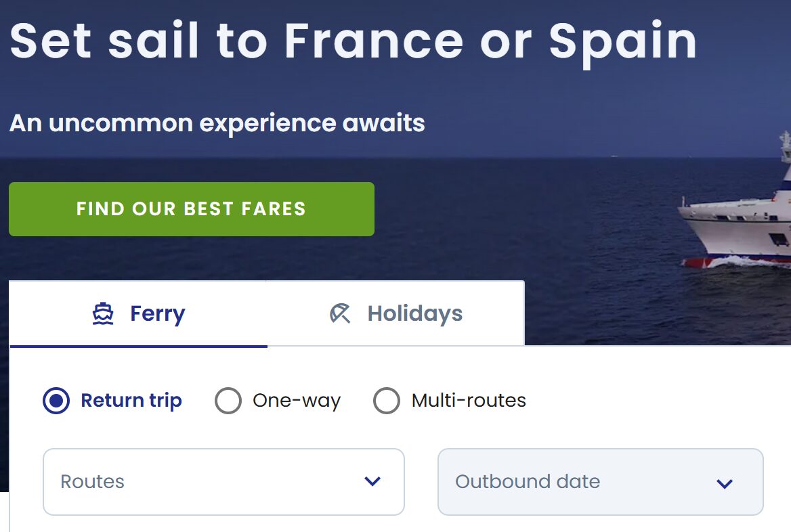This screenshot has height=532, width=791.
Task: Switch to the Holidays tab
Action: 395,314
